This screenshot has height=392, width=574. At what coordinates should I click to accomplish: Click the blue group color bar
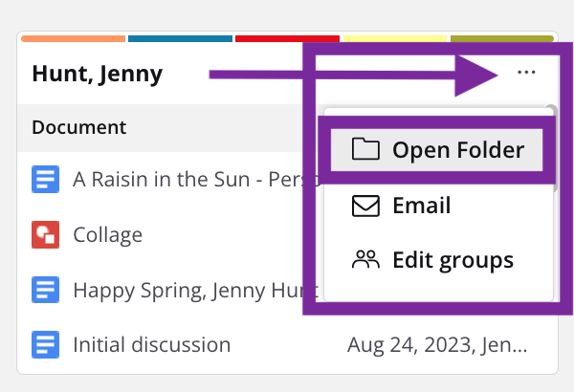[180, 39]
